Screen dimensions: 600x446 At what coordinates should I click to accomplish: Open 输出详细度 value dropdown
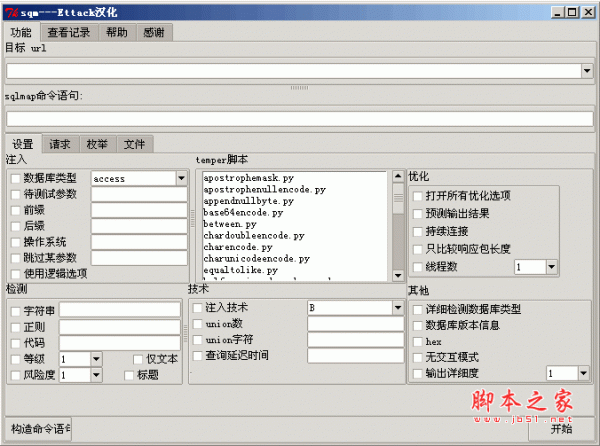[584, 373]
